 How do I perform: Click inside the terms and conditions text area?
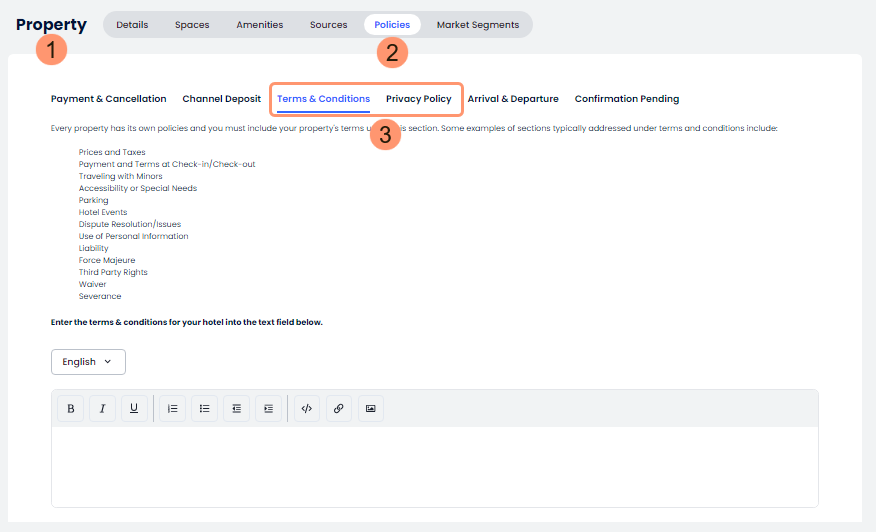point(435,467)
